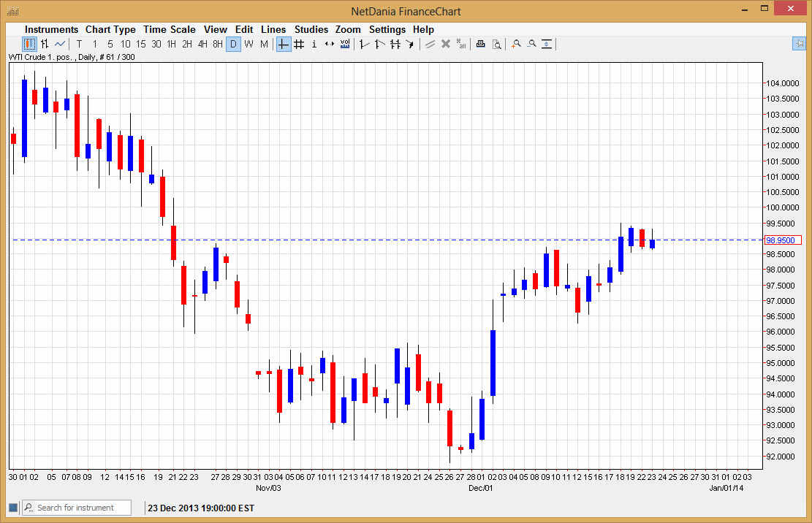
Task: Zoom in with the magnifier plus icon
Action: point(516,44)
